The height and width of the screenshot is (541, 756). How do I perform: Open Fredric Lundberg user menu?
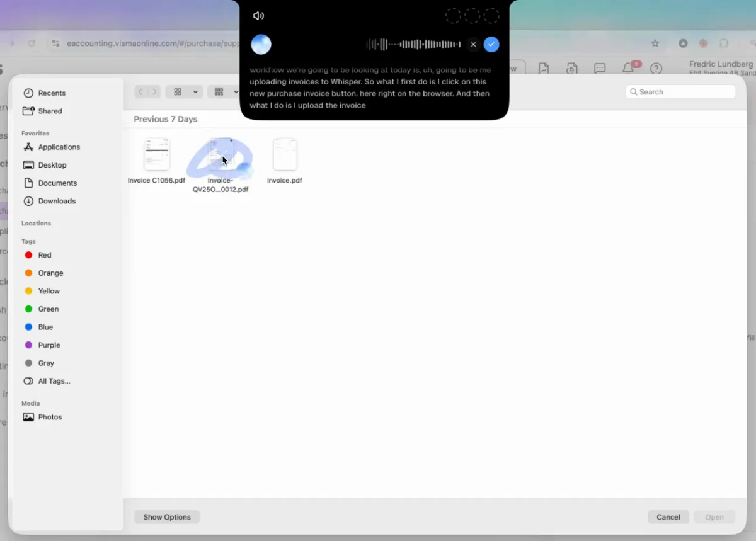(x=721, y=68)
